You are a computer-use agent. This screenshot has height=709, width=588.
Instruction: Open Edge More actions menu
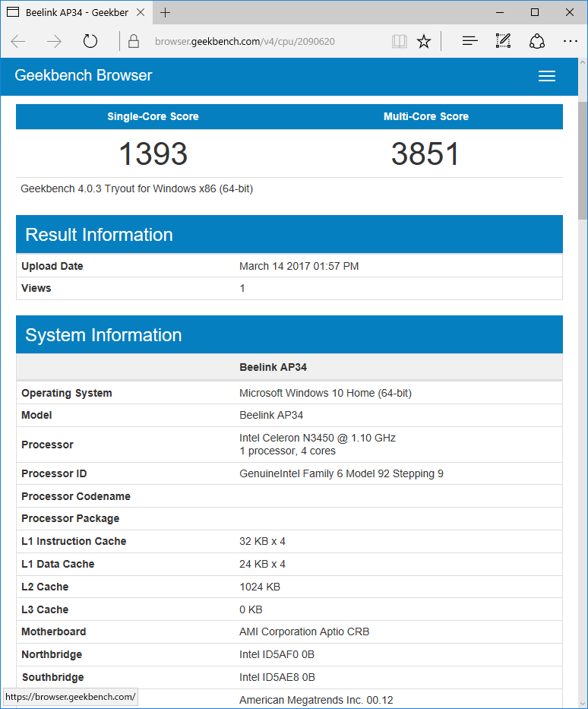(571, 41)
